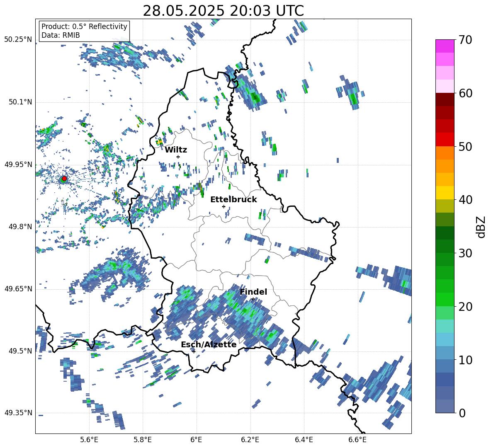Click the cross marker below Ettelbruck
Image resolution: width=491 pixels, height=448 pixels.
(x=224, y=206)
